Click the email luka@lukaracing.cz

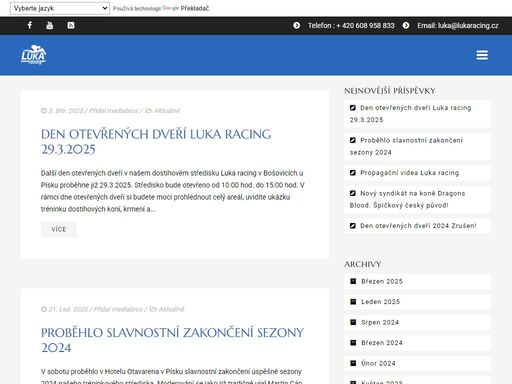(468, 26)
